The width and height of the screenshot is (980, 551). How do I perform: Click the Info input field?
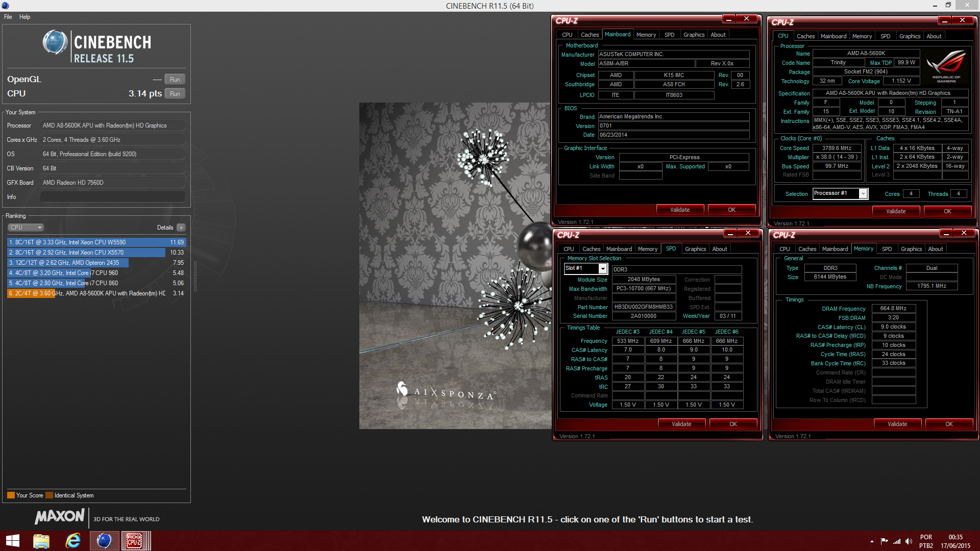coord(113,197)
